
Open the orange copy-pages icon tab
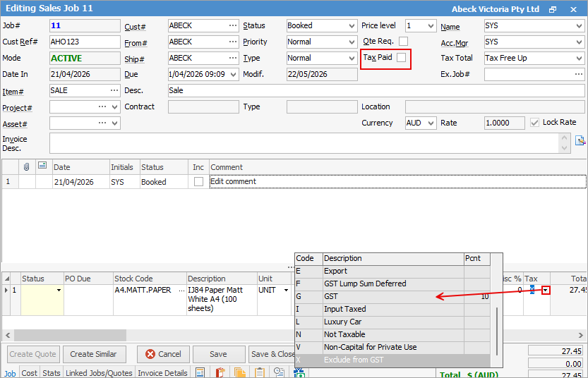[x=239, y=372]
